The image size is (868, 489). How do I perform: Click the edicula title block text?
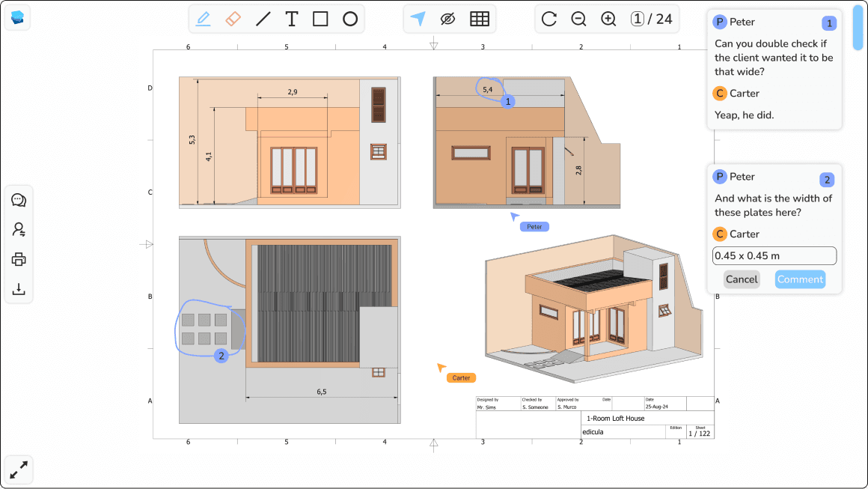[x=593, y=432]
